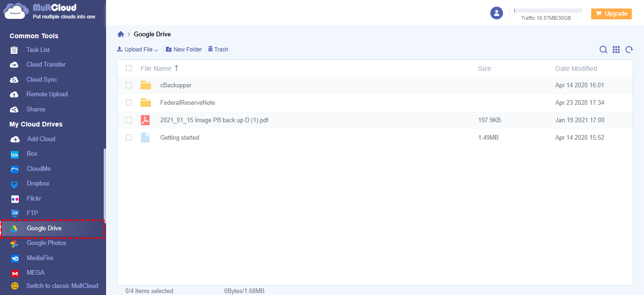Click the Google Drive breadcrumb text
Viewport: 644px width, 295px height.
(x=152, y=34)
